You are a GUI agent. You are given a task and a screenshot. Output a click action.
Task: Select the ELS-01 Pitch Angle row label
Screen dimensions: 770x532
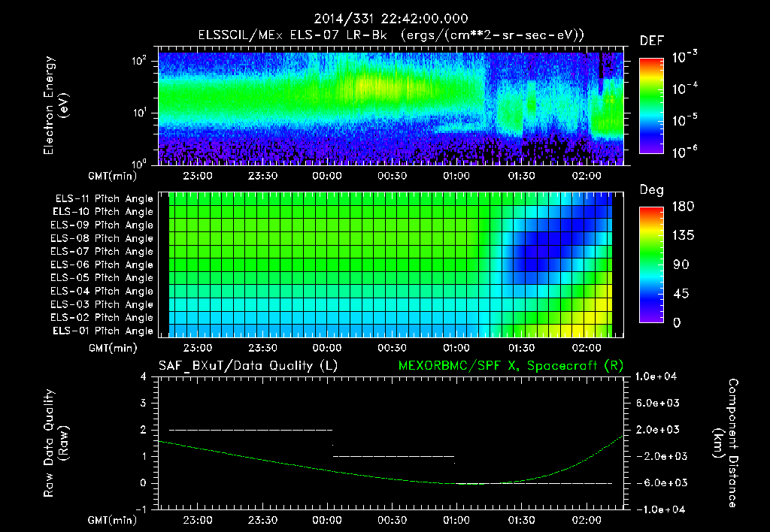pos(103,331)
